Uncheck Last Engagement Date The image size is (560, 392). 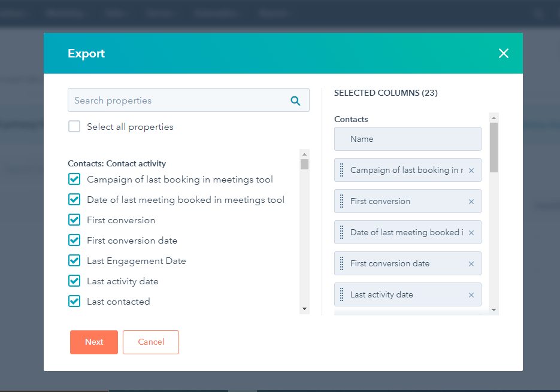pyautogui.click(x=74, y=260)
